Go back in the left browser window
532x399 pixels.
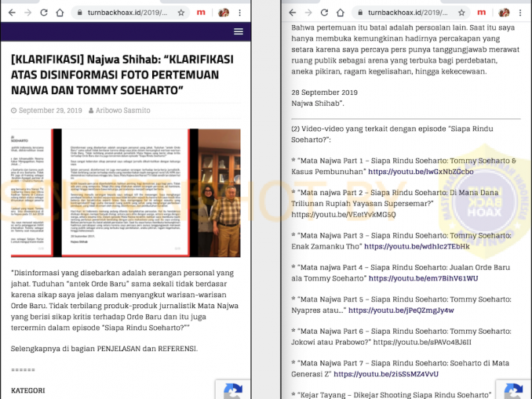pyautogui.click(x=12, y=13)
